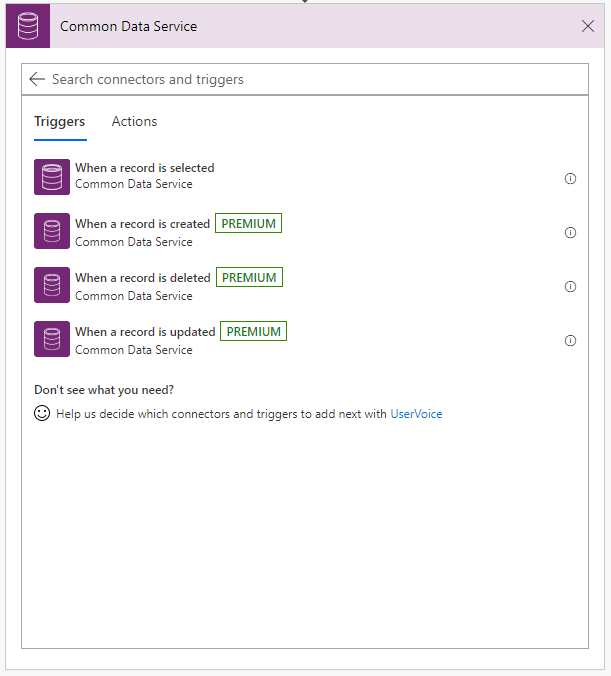
Task: Switch to the Actions tab
Action: (x=135, y=122)
